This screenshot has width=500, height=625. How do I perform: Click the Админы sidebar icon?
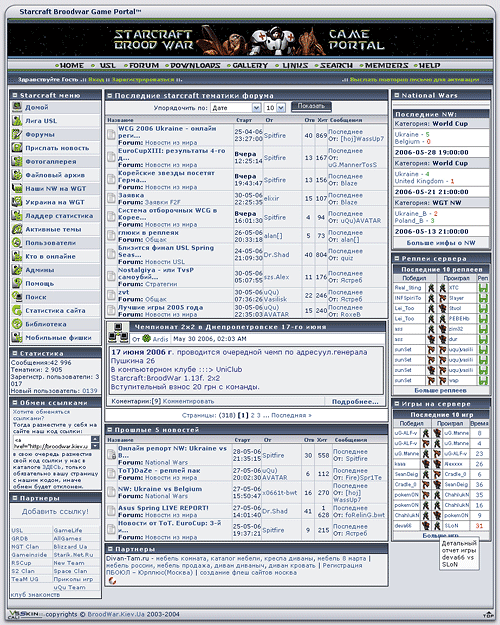tap(17, 269)
